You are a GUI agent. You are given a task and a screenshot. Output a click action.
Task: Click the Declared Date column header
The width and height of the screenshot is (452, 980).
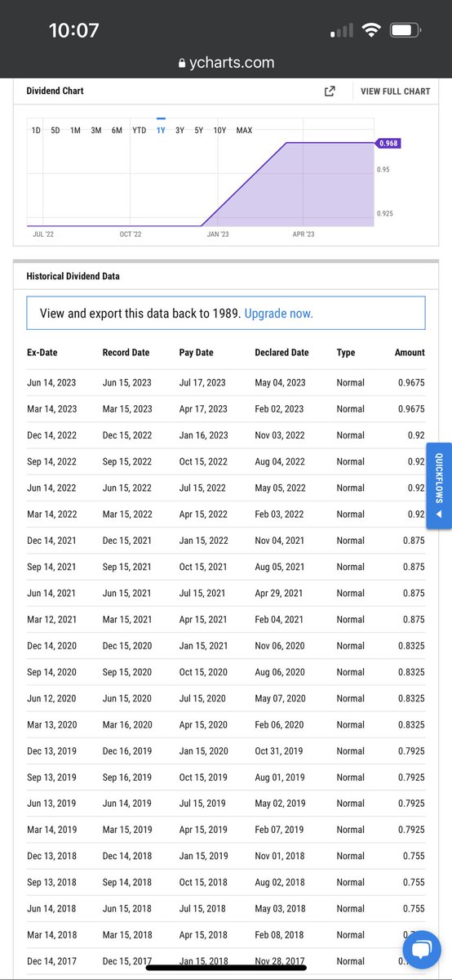coord(281,353)
